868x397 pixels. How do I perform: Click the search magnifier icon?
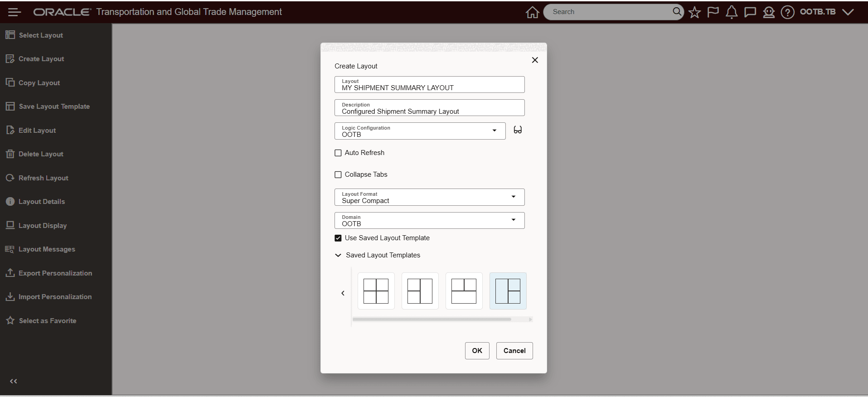[x=676, y=12]
